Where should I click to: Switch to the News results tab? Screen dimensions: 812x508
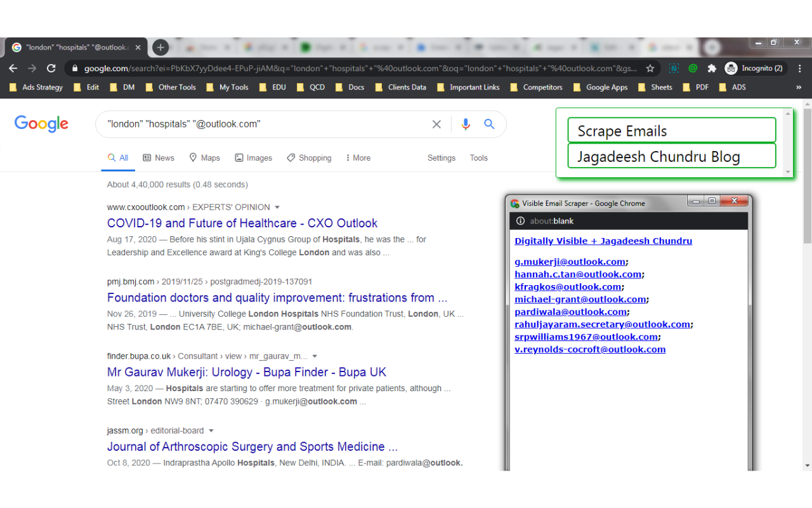tap(159, 158)
